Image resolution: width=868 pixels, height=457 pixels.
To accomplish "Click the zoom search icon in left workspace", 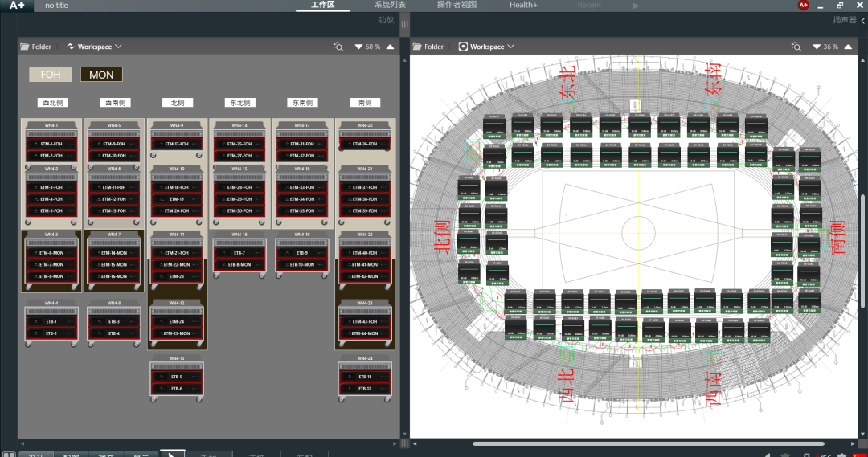I will point(338,47).
